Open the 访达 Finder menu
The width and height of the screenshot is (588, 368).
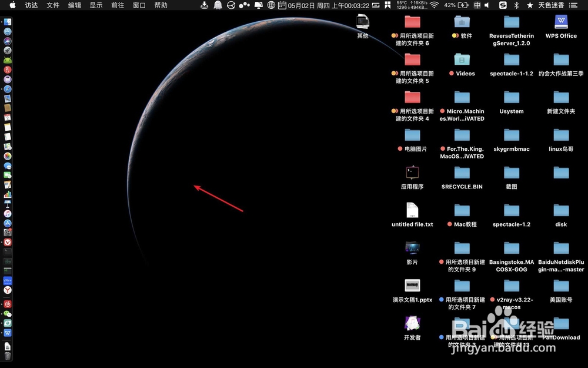31,5
